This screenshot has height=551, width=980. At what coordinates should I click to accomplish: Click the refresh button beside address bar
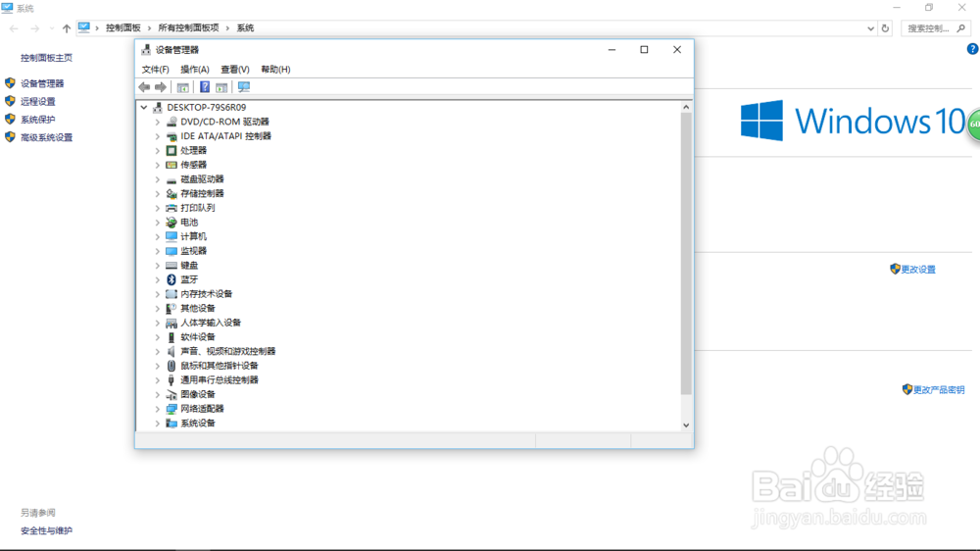885,28
